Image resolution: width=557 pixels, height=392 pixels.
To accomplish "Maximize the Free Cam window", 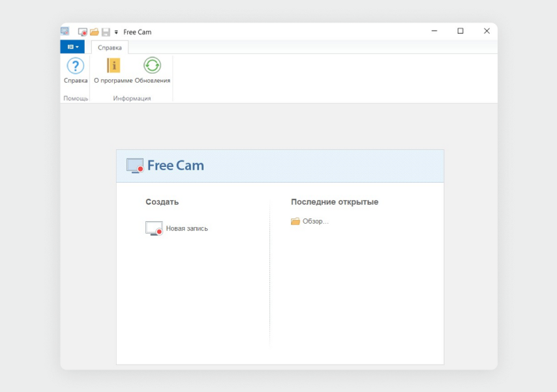I will pos(460,31).
